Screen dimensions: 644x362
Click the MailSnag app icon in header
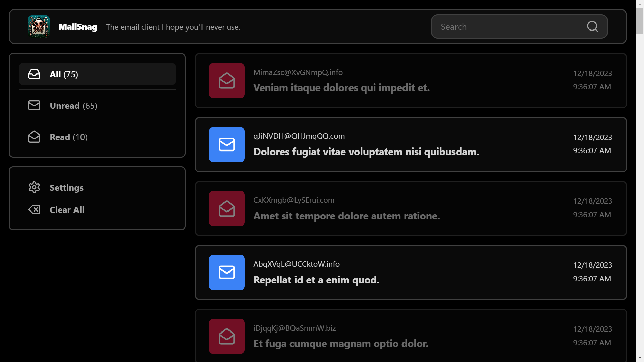tap(39, 26)
